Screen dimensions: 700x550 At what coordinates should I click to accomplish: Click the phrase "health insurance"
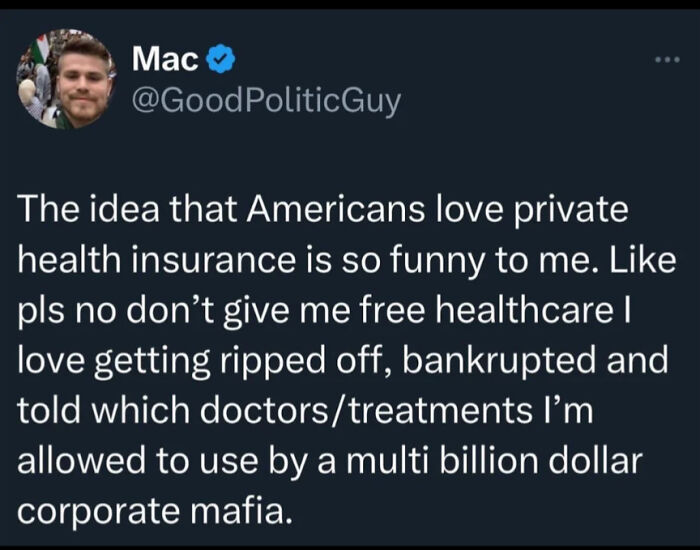157,259
